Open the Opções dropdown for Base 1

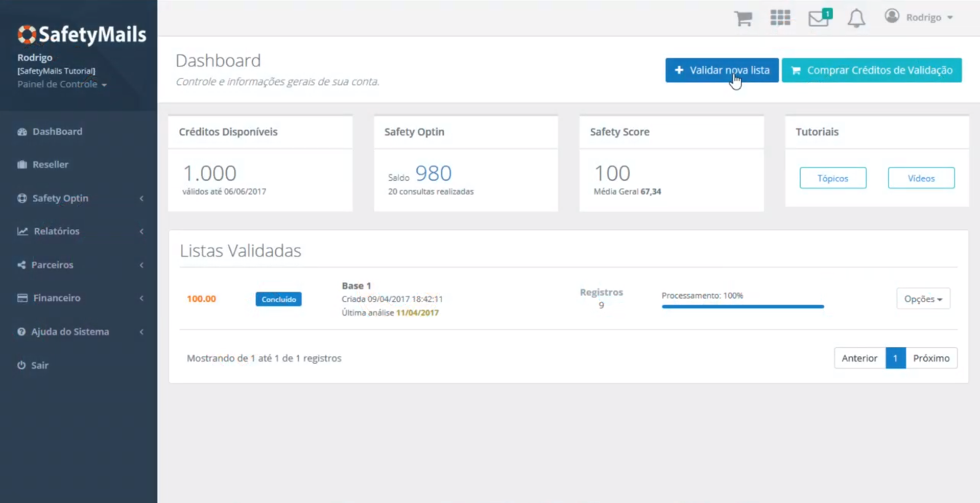point(923,299)
